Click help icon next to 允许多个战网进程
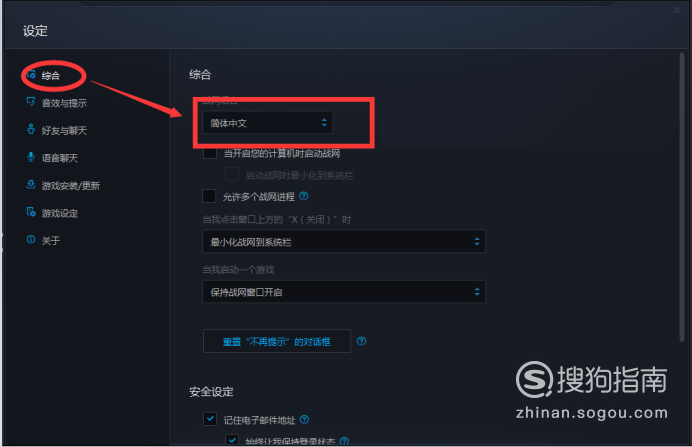This screenshot has width=692, height=447. pos(304,196)
